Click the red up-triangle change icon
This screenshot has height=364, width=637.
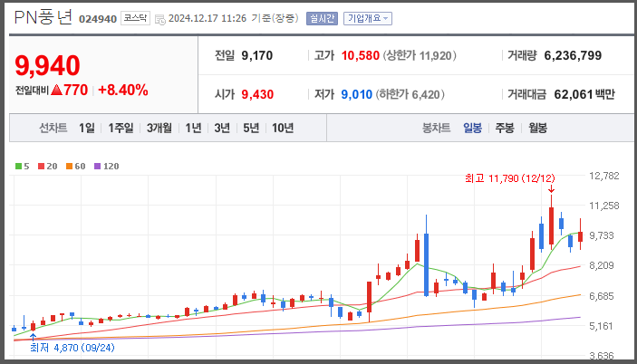coord(57,90)
